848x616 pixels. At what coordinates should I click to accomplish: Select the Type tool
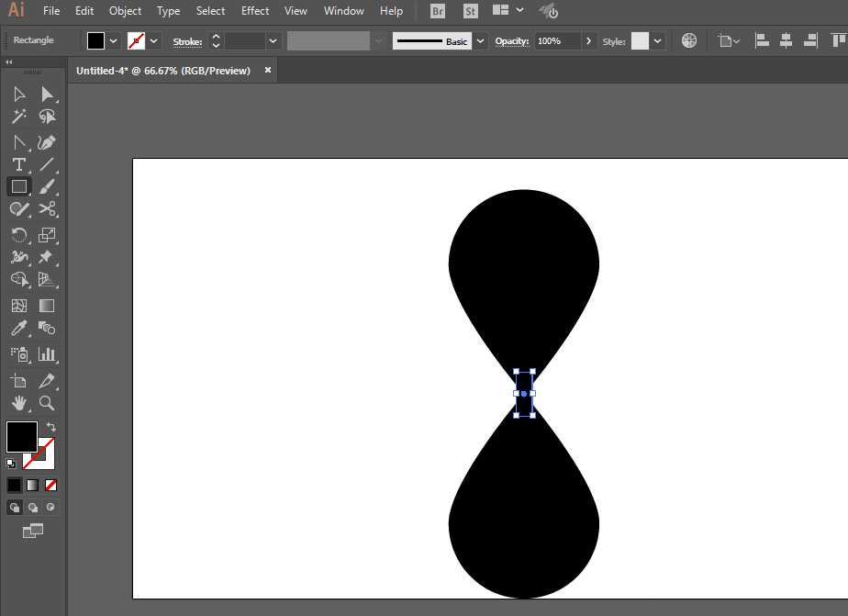[18, 164]
